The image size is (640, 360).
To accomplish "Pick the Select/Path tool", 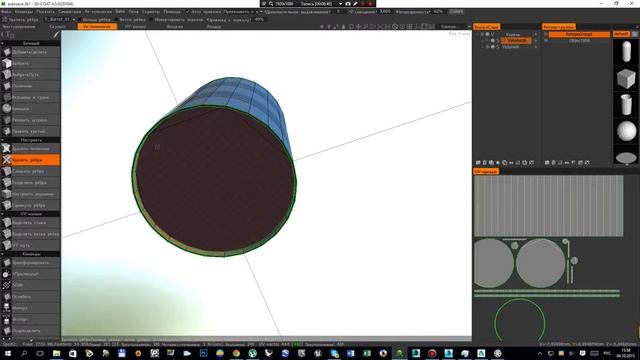I will [30, 75].
